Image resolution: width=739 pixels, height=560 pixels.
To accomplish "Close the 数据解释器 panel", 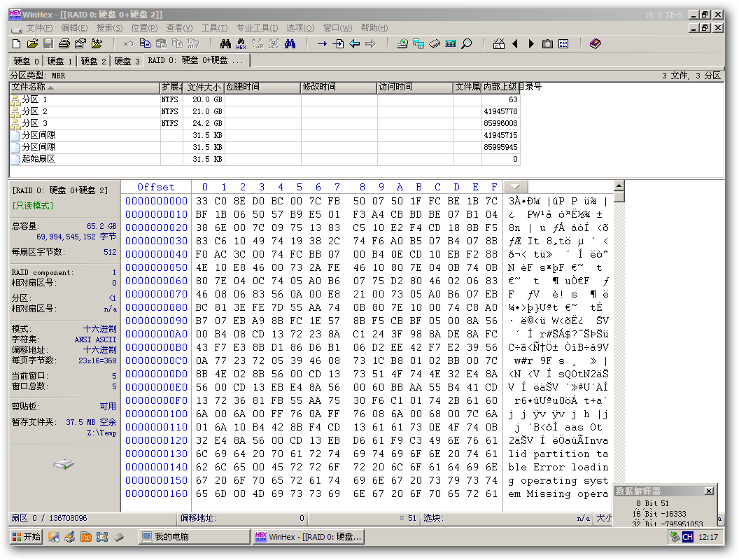I will 709,491.
